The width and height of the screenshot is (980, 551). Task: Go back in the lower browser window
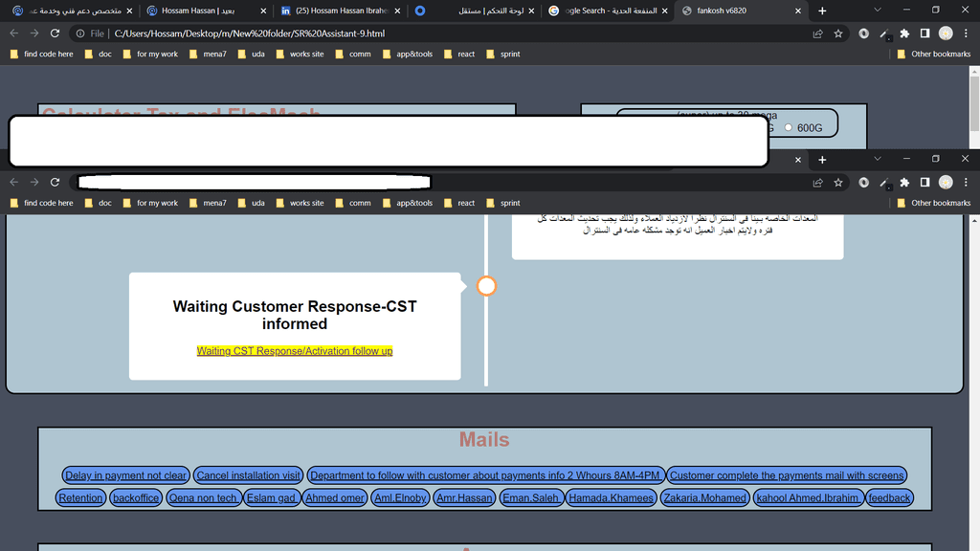[x=14, y=182]
